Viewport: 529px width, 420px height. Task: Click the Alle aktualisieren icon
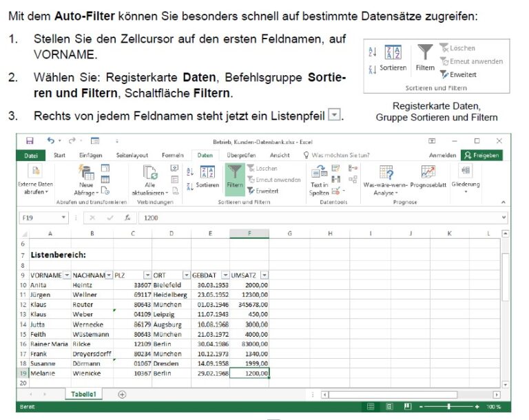pos(149,172)
